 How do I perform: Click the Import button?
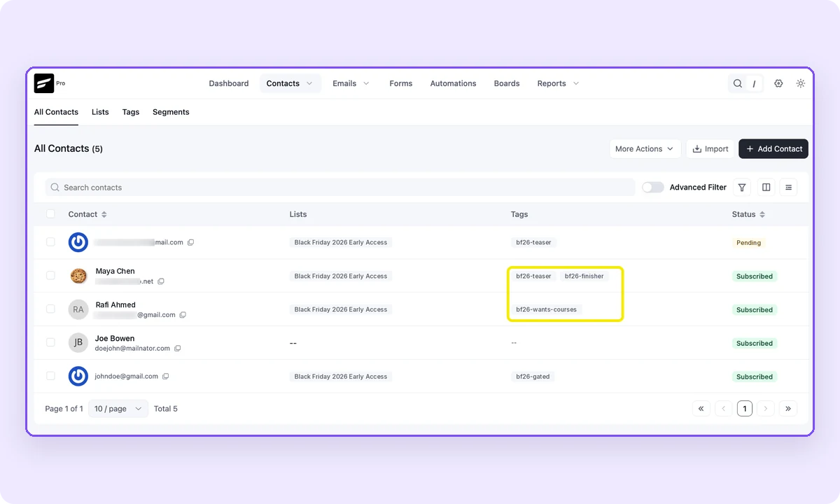(710, 149)
